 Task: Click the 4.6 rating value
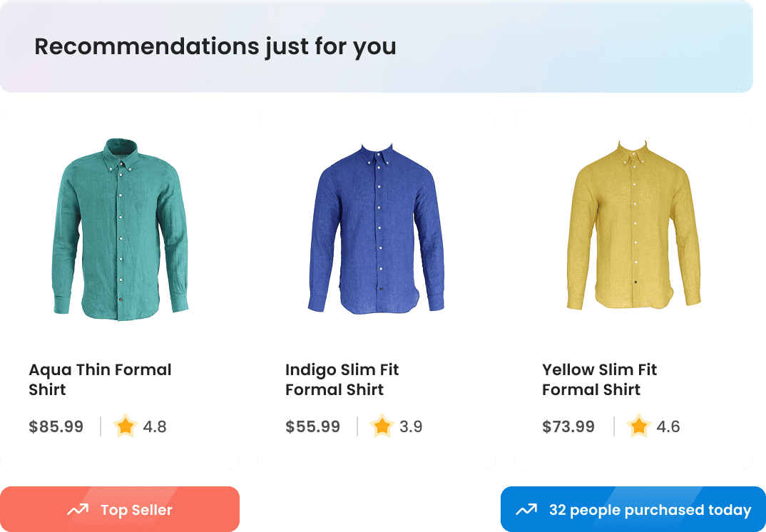pos(668,427)
